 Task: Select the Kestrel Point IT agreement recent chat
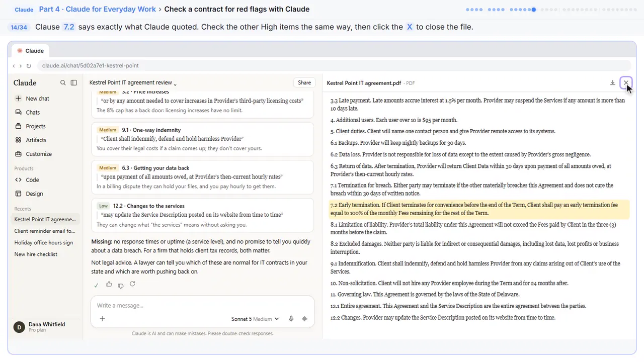[x=45, y=220]
